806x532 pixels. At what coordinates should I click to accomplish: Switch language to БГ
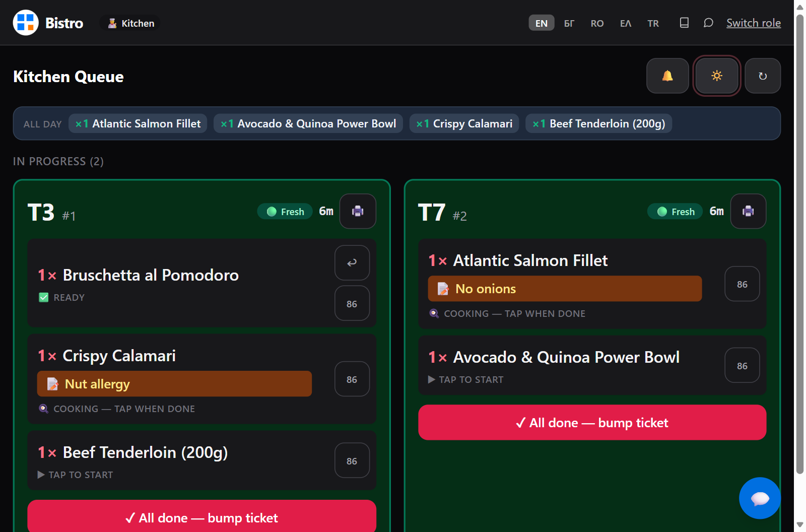[x=569, y=23]
